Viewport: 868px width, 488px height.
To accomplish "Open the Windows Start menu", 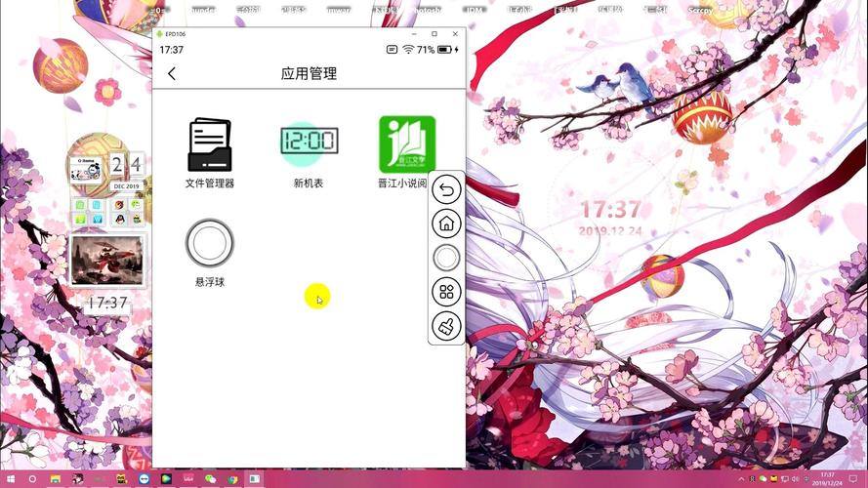I will 11,479.
